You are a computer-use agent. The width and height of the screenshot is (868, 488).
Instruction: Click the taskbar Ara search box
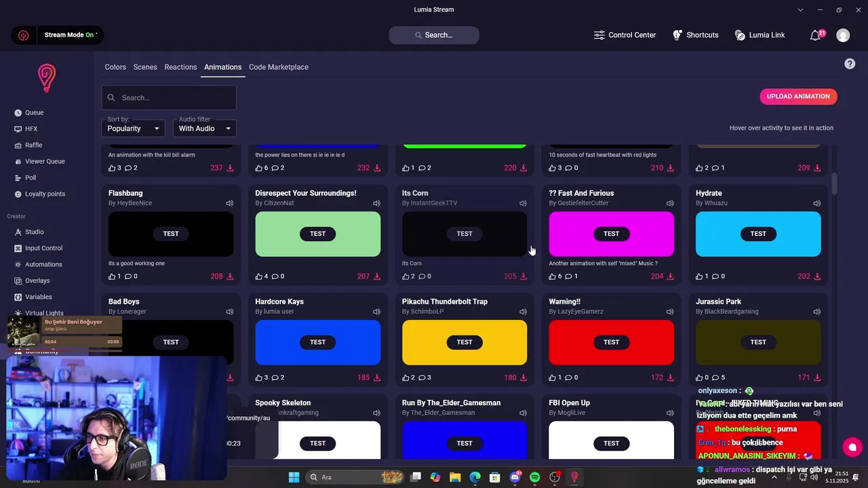pos(356,477)
